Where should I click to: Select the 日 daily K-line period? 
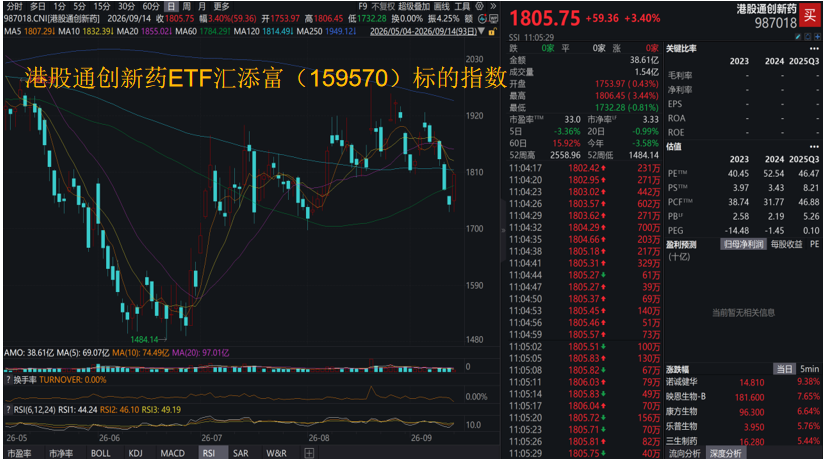[171, 6]
